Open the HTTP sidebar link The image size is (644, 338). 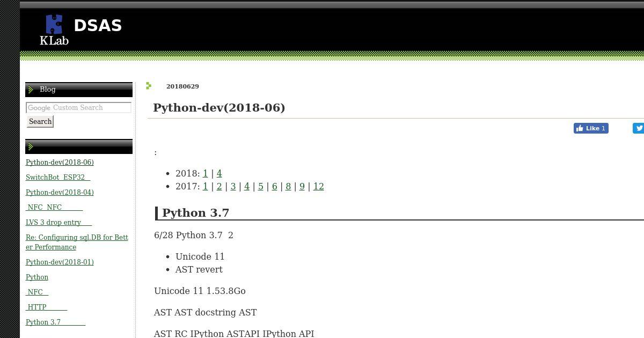coord(47,307)
